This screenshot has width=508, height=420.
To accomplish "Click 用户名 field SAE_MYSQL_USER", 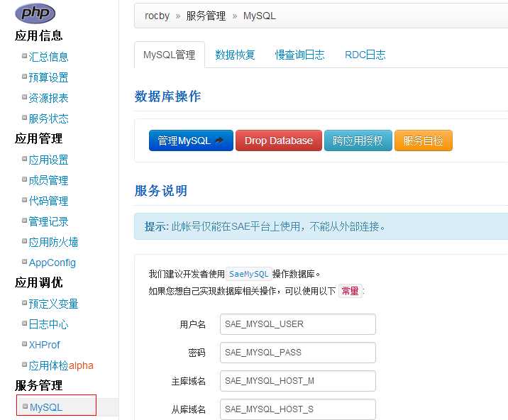I will click(298, 324).
